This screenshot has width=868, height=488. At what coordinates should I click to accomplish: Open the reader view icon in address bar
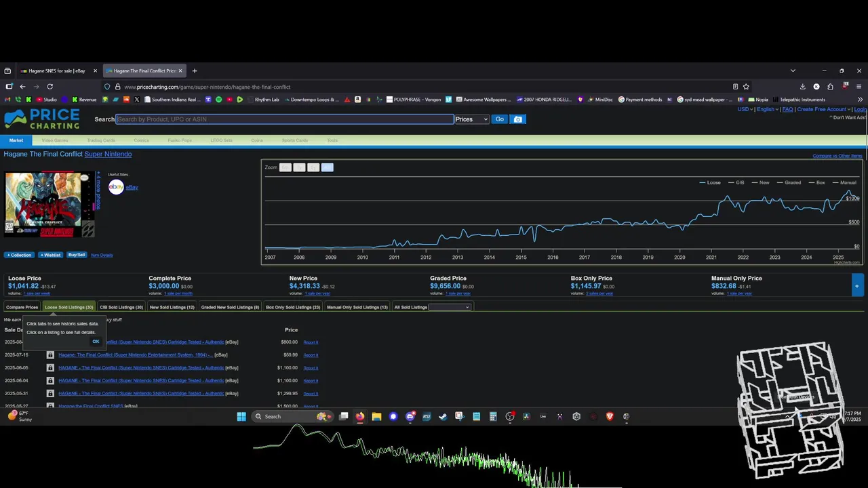coord(735,87)
